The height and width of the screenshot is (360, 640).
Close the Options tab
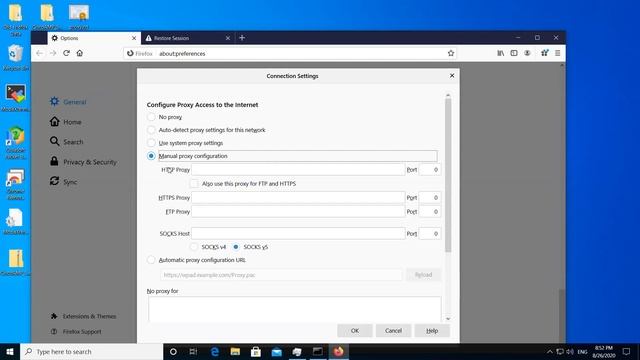click(x=134, y=38)
